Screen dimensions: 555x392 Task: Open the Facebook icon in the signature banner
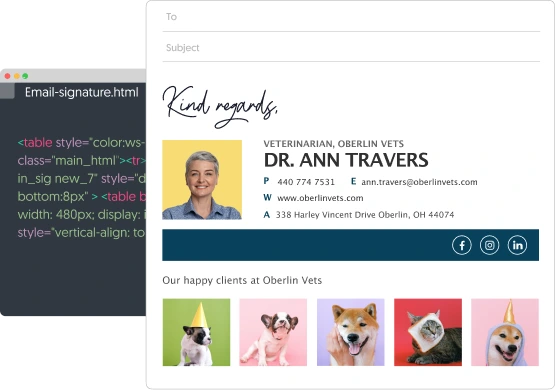tap(462, 245)
